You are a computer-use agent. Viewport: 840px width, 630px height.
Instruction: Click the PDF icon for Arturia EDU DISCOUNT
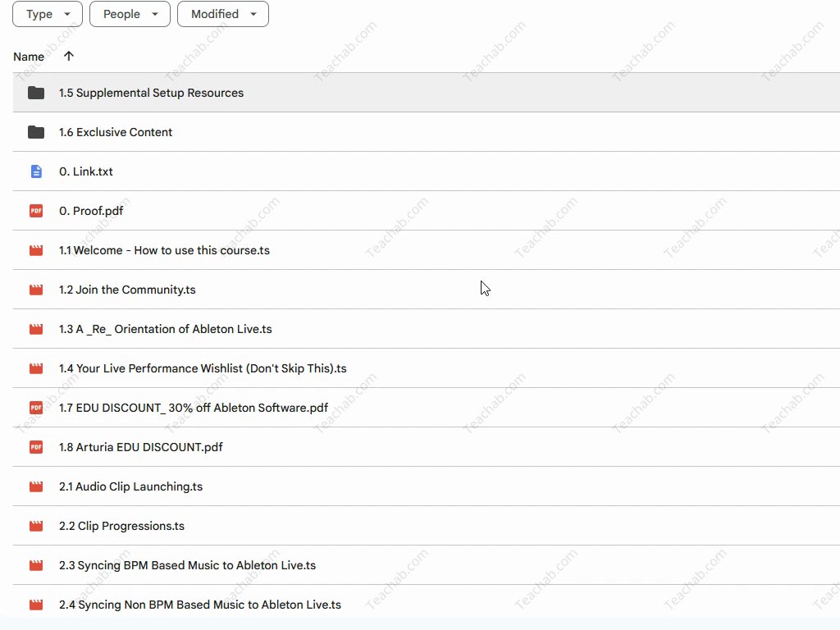[x=36, y=447]
